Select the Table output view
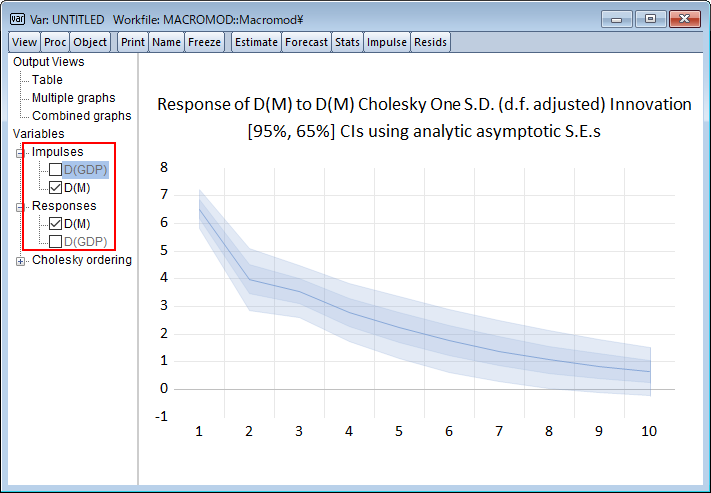This screenshot has height=493, width=711. (47, 80)
